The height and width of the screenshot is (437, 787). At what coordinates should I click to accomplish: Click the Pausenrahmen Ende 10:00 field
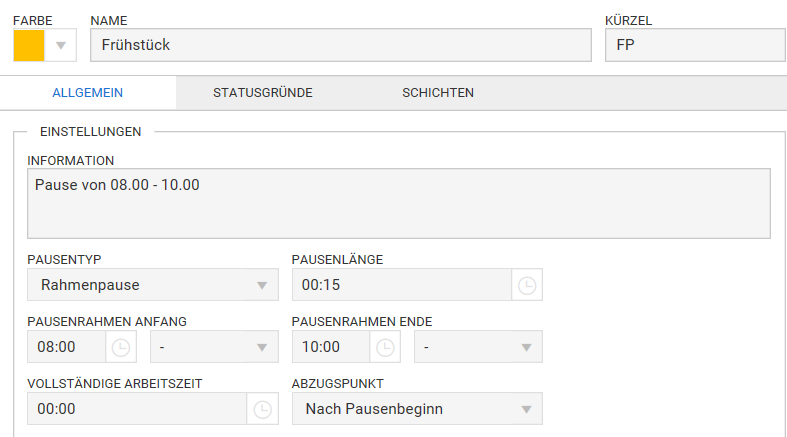pos(331,347)
